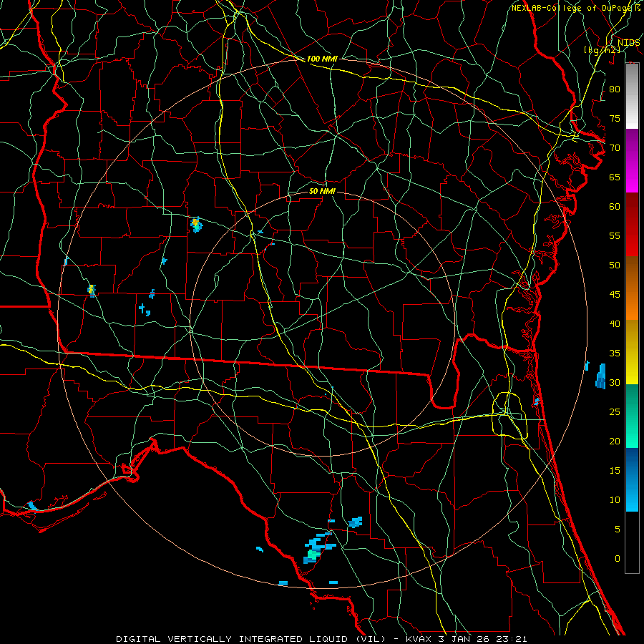
Task: Click the 55 value on the color scale
Action: coord(615,235)
